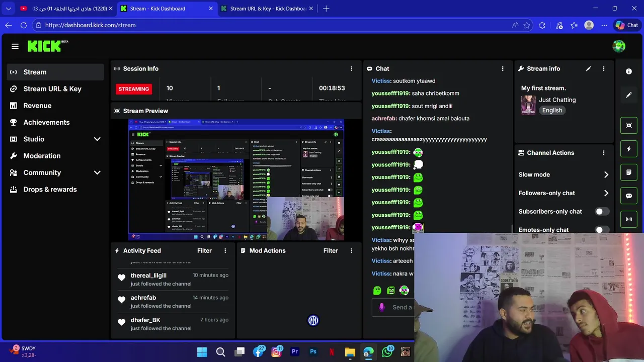Click Filter in Activity Feed

[x=204, y=250]
